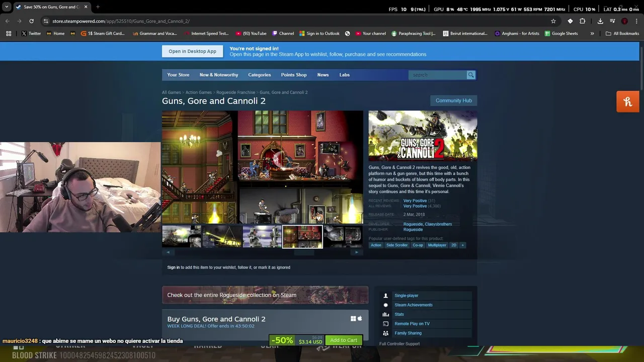This screenshot has width=644, height=362.
Task: Select the second thumbnail with yellow light beam
Action: point(222,236)
